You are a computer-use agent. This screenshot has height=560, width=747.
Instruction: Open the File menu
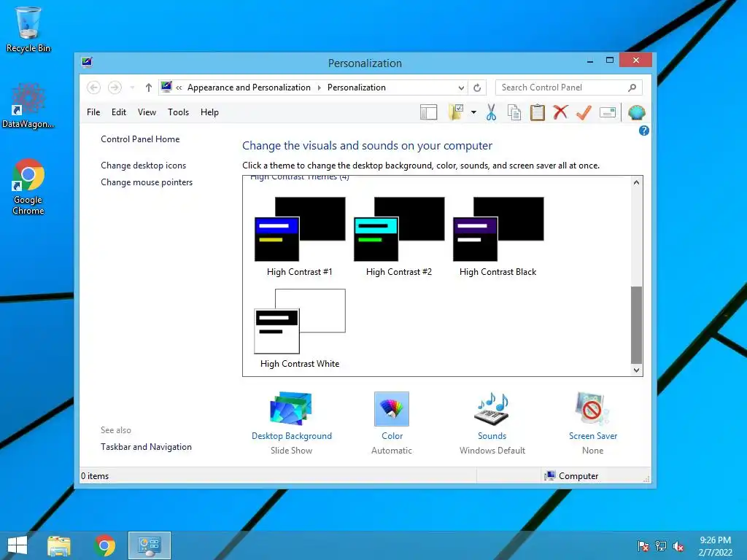pyautogui.click(x=93, y=112)
